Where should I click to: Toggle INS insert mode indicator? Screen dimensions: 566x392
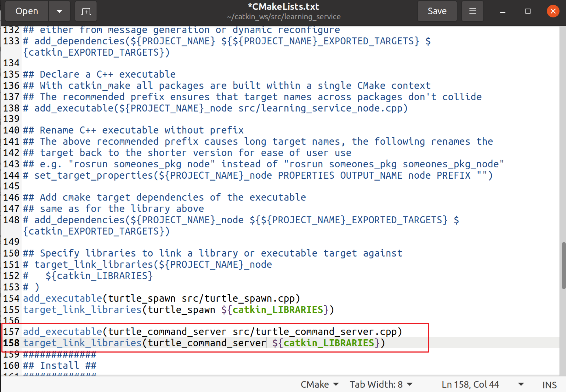[549, 385]
